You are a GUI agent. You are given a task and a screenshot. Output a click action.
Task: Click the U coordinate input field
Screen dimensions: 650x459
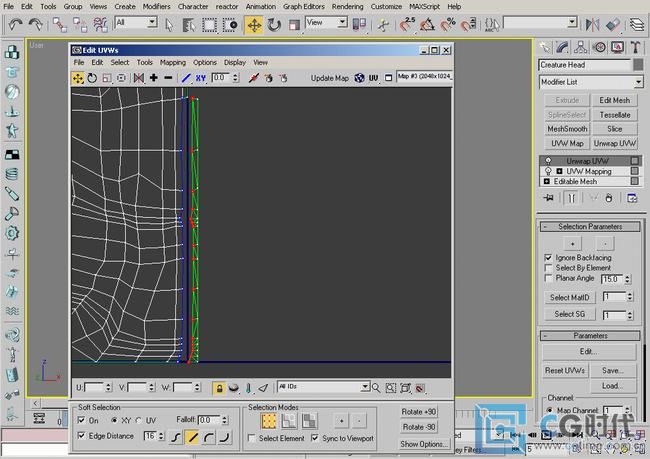pyautogui.click(x=94, y=388)
